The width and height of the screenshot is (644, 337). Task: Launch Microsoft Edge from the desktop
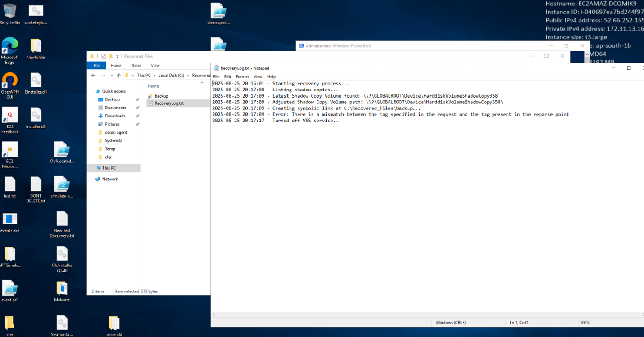click(9, 47)
